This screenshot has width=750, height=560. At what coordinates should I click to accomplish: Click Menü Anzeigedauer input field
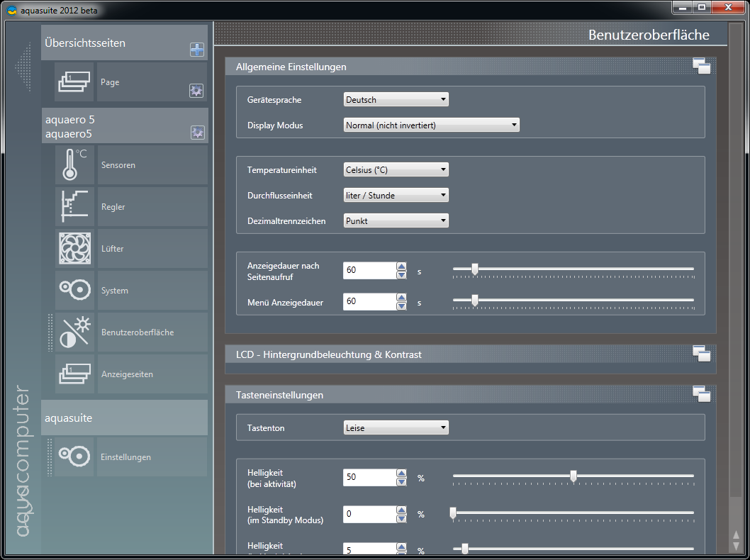tap(370, 301)
